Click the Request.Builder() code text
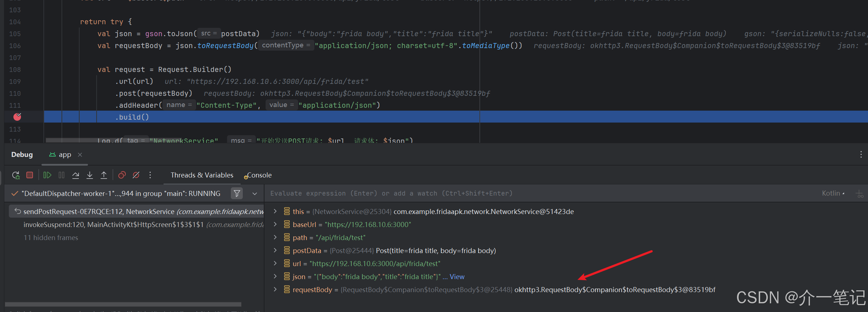 (195, 69)
